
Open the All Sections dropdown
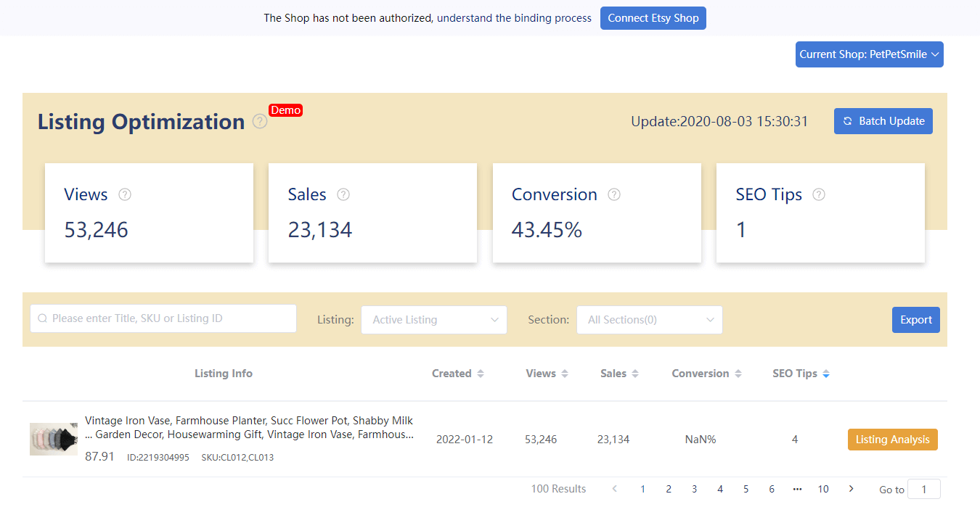[649, 319]
